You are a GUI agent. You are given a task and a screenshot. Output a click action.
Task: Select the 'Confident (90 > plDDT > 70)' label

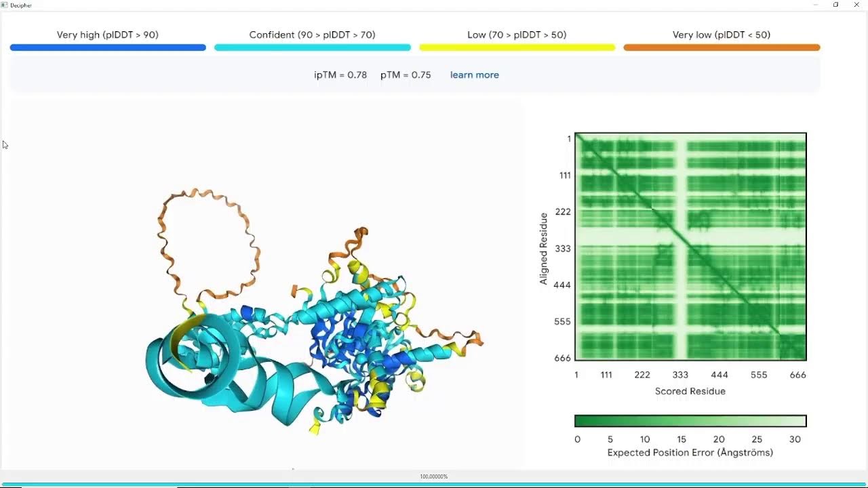312,35
